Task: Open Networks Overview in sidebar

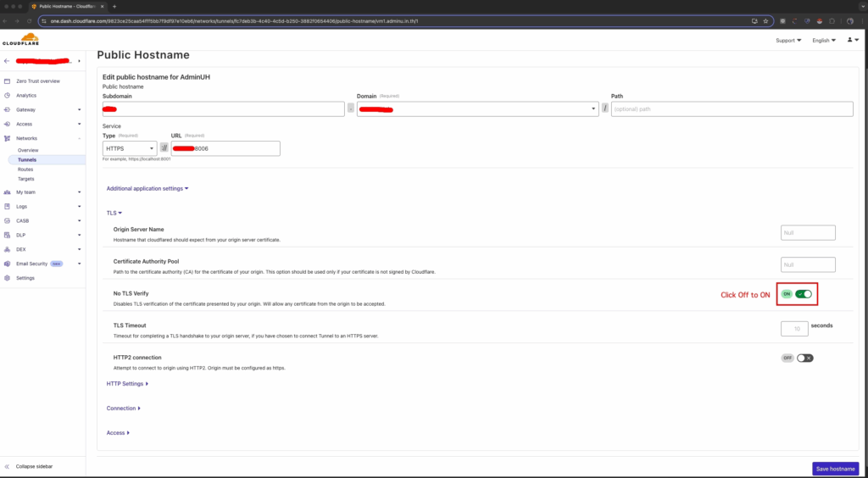Action: coord(28,151)
